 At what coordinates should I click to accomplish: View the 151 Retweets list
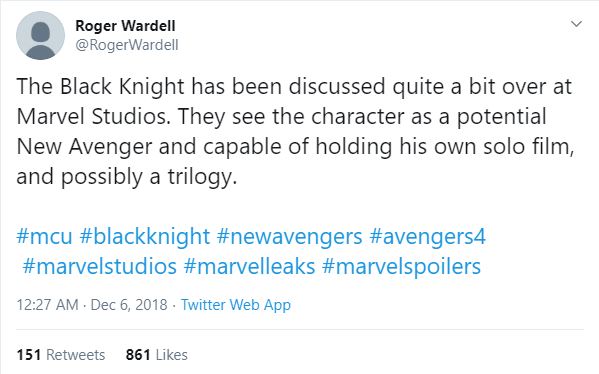[61, 355]
